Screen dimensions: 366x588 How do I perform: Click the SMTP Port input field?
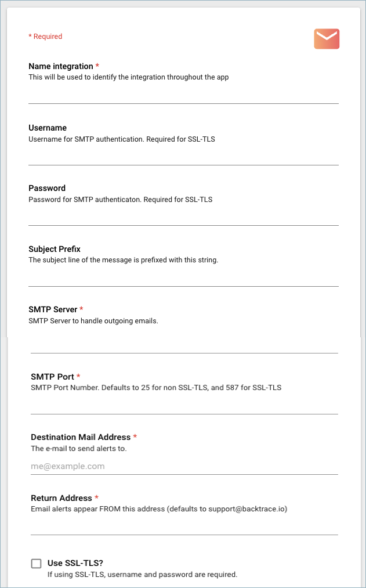click(183, 405)
